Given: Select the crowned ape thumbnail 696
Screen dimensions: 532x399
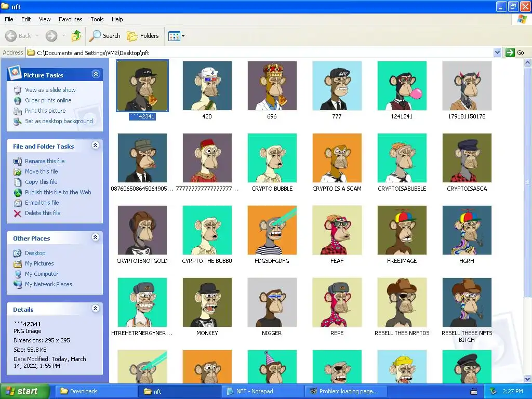Looking at the screenshot, I should coord(272,86).
